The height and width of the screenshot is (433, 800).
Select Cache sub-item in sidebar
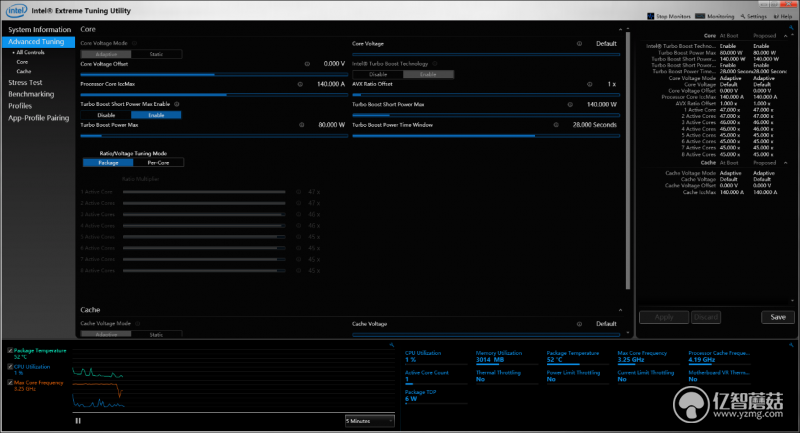point(23,71)
